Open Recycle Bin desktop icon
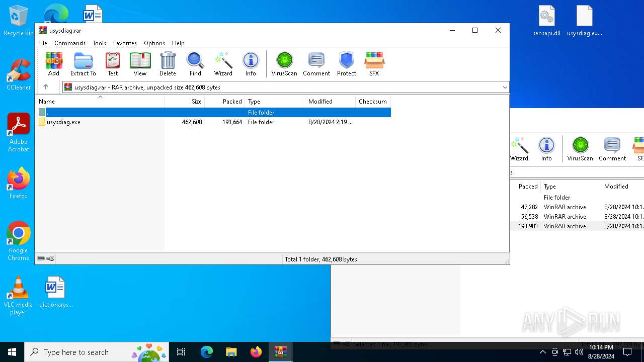 [x=18, y=21]
